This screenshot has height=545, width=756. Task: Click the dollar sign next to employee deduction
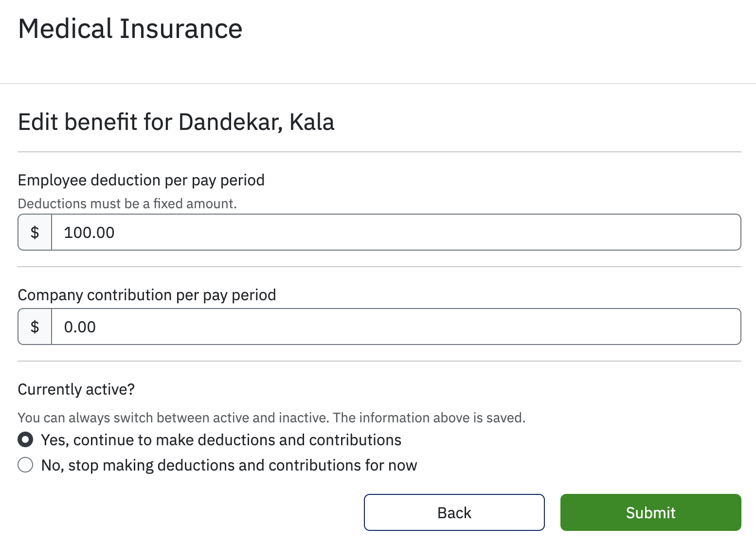point(34,232)
